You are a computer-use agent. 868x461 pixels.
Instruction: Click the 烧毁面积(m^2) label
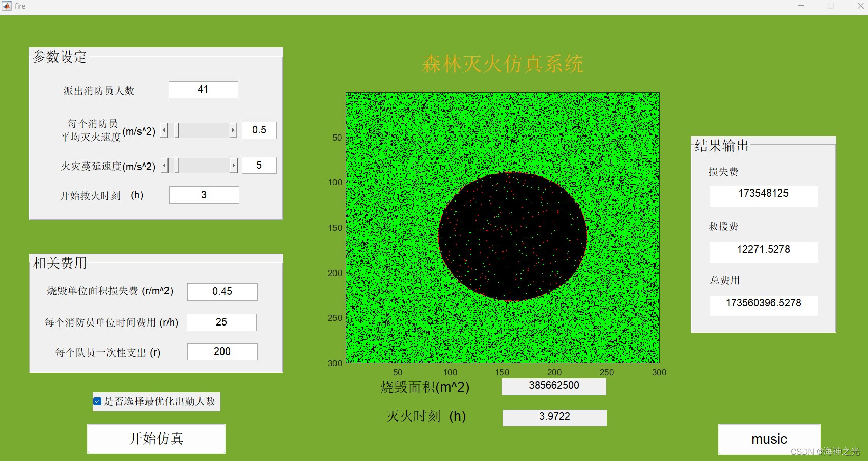click(x=425, y=387)
